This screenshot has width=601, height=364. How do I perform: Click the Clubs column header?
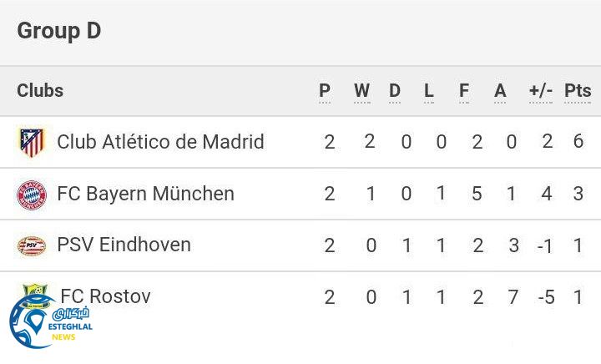coord(40,91)
